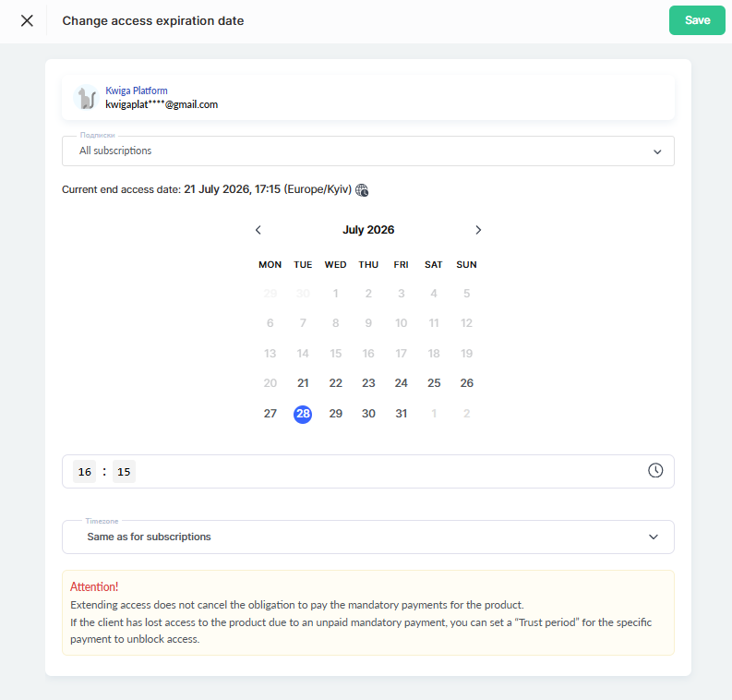Click the green Save button

click(697, 20)
